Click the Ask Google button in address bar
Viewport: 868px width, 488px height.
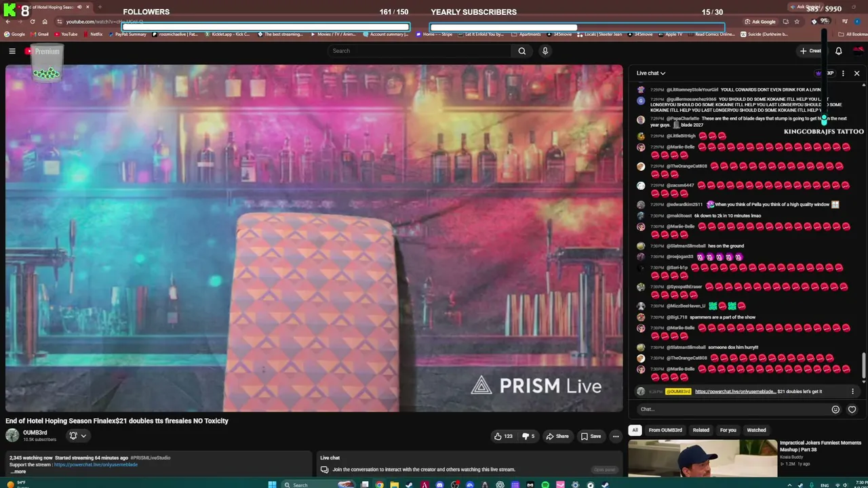760,22
